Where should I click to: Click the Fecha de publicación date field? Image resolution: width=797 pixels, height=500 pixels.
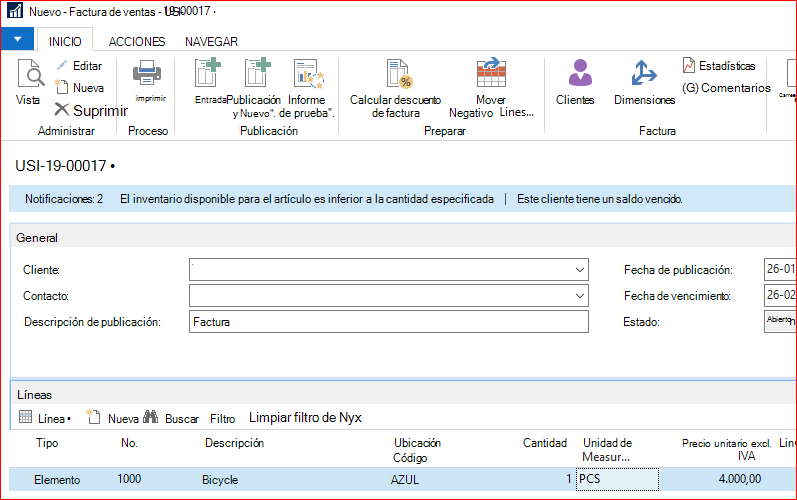pyautogui.click(x=780, y=269)
